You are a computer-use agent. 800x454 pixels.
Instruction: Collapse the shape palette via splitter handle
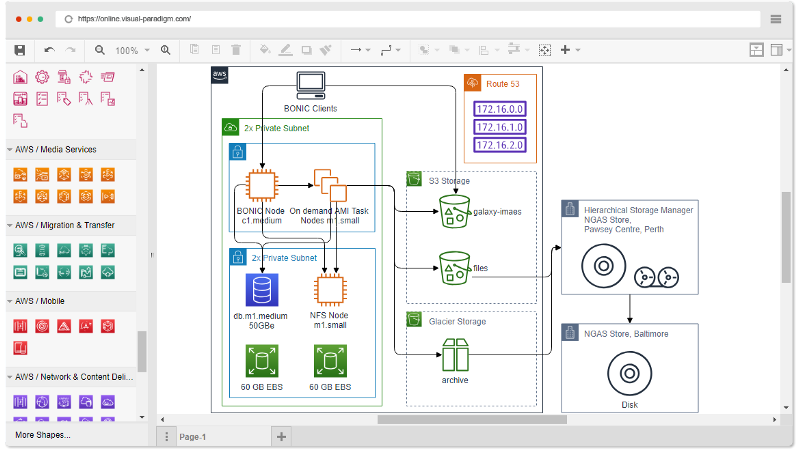coord(153,257)
